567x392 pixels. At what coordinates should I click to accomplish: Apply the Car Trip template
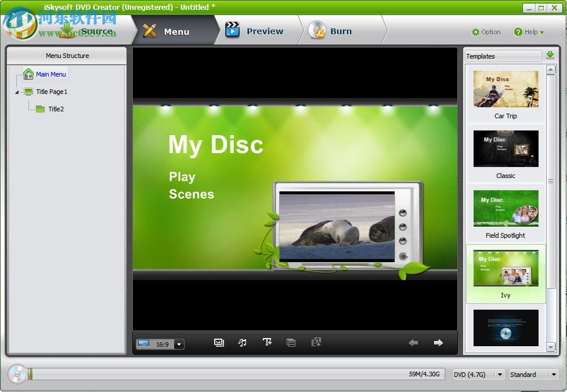pos(505,90)
